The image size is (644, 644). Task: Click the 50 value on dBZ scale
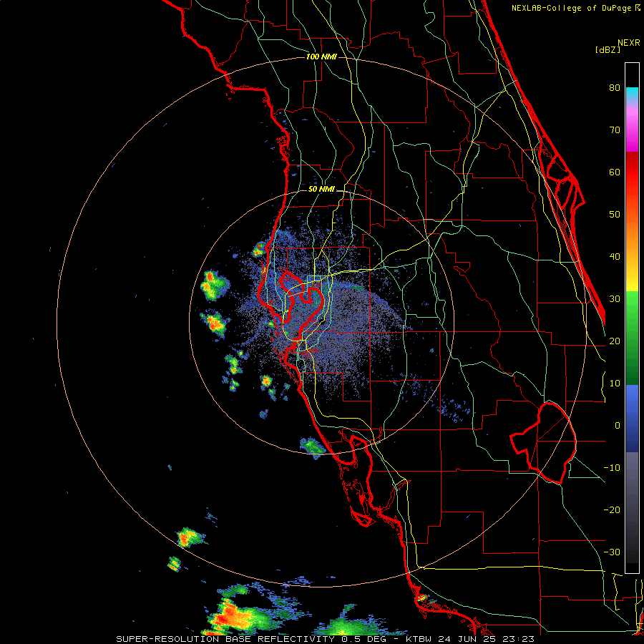click(x=615, y=215)
